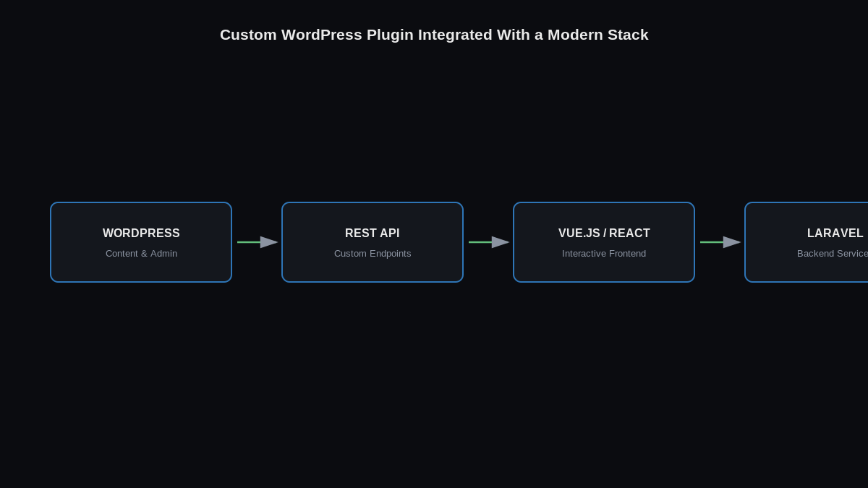The image size is (868, 488).
Task: Select the WORDPRESS box
Action: 141,242
